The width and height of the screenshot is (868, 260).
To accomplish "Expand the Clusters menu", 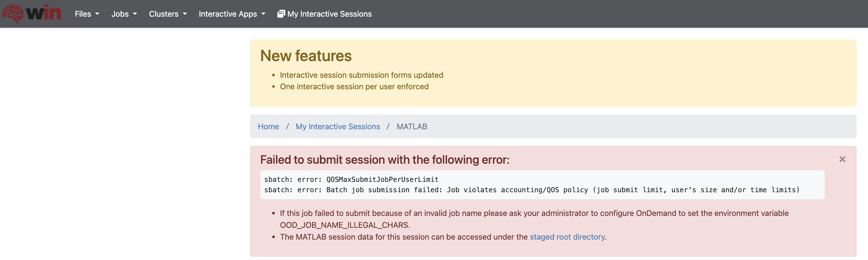I will [164, 14].
